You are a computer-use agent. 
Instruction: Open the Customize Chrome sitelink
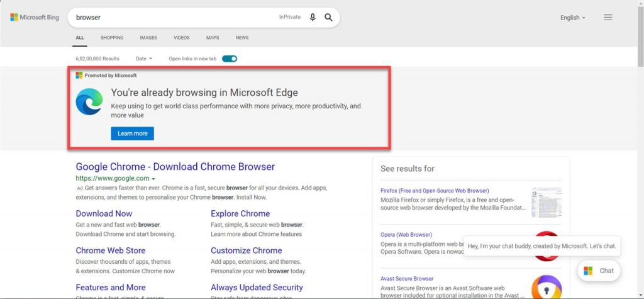tap(247, 251)
